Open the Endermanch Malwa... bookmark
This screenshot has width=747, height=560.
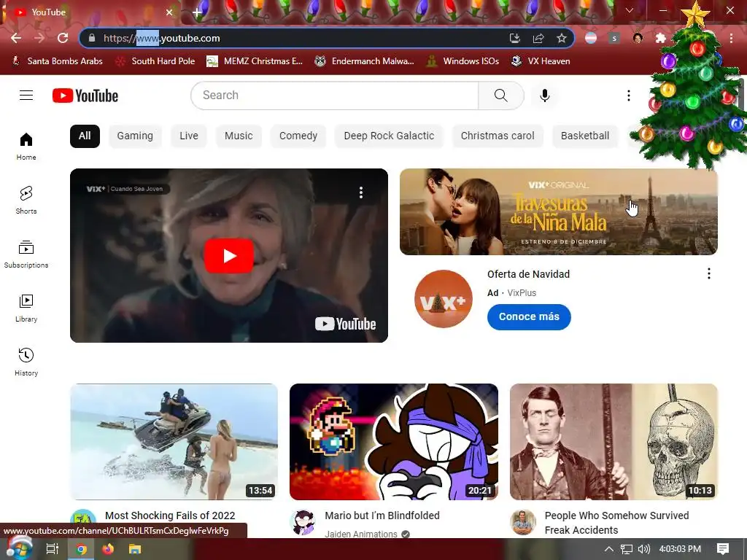click(x=365, y=61)
